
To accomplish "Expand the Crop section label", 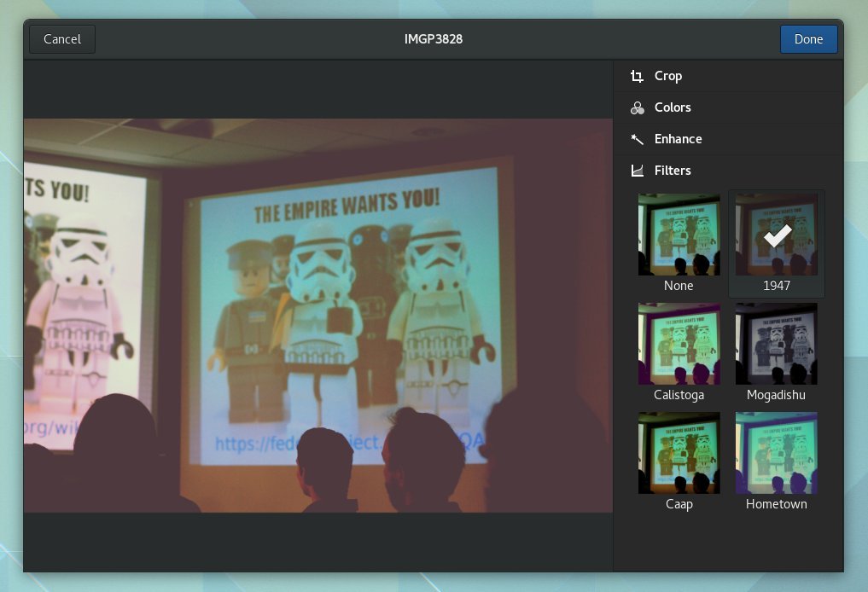I will [x=667, y=76].
